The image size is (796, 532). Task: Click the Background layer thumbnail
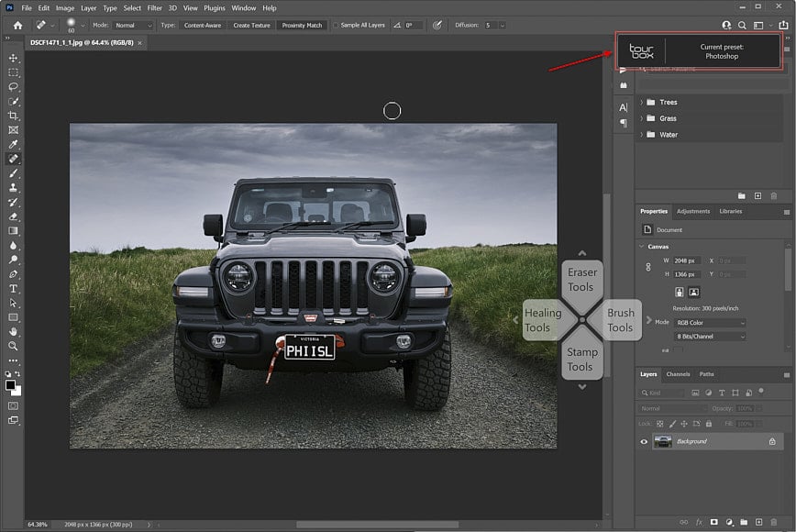662,441
